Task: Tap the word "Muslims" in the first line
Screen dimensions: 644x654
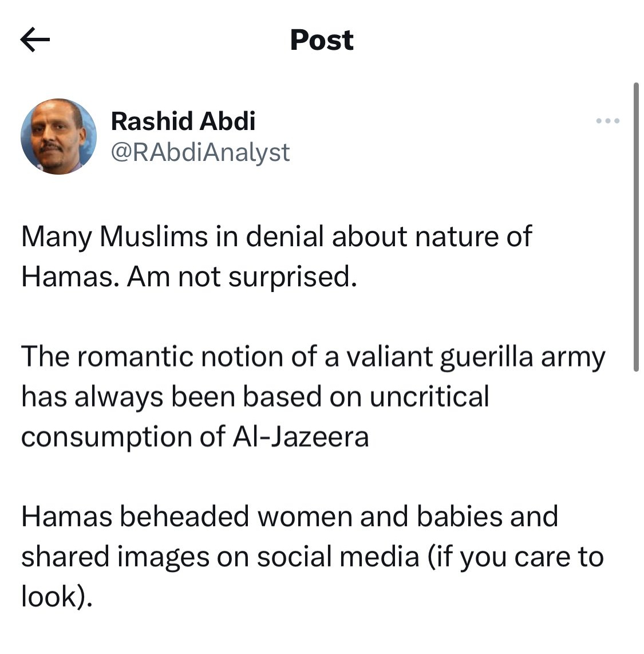Action: (154, 237)
